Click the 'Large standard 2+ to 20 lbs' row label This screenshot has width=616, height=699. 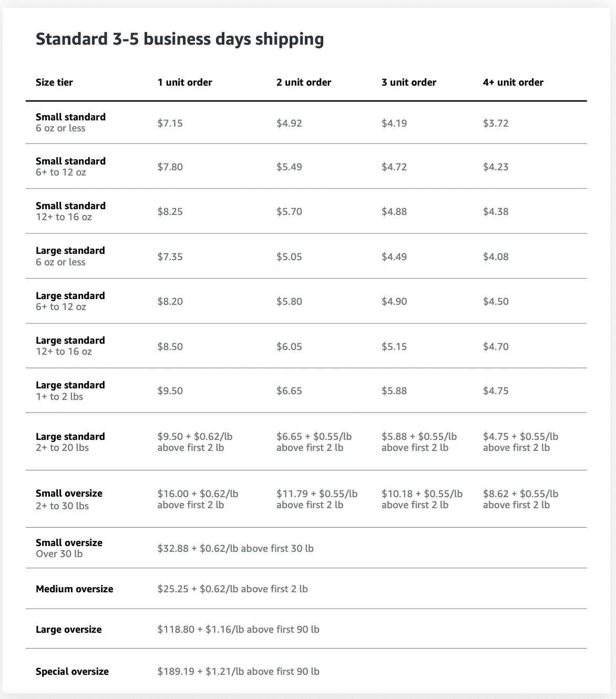pyautogui.click(x=70, y=442)
